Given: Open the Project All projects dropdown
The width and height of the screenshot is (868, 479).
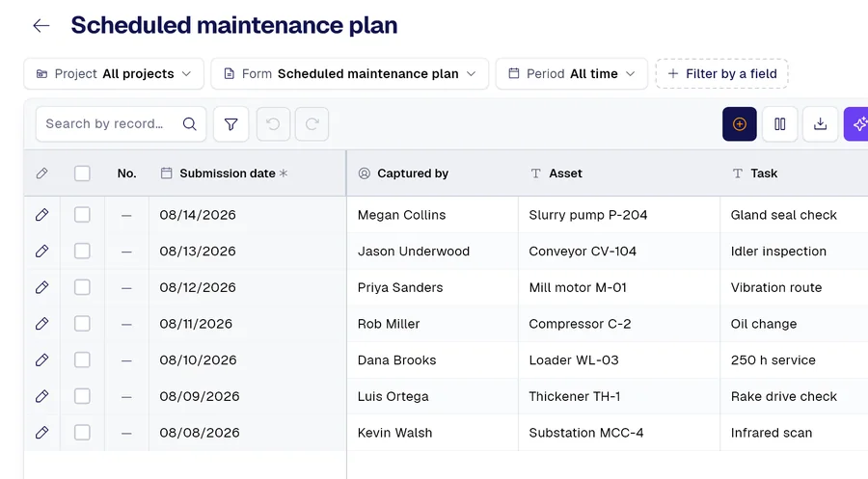Looking at the screenshot, I should click(x=114, y=73).
